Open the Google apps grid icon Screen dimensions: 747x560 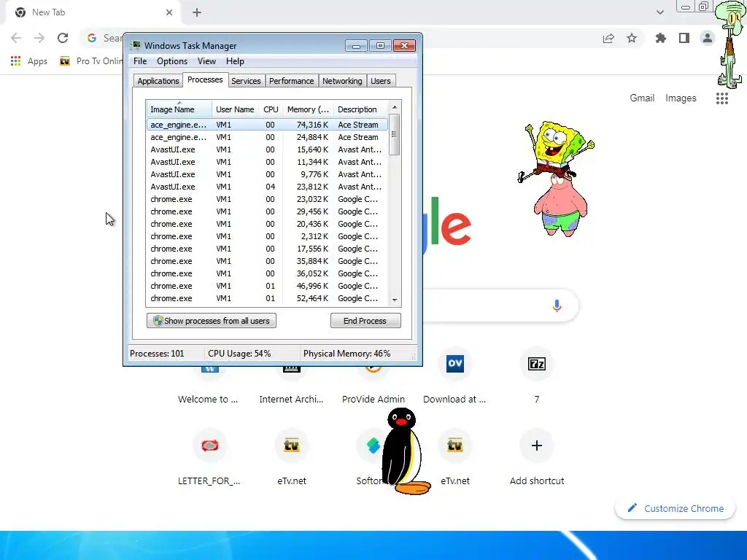(722, 98)
